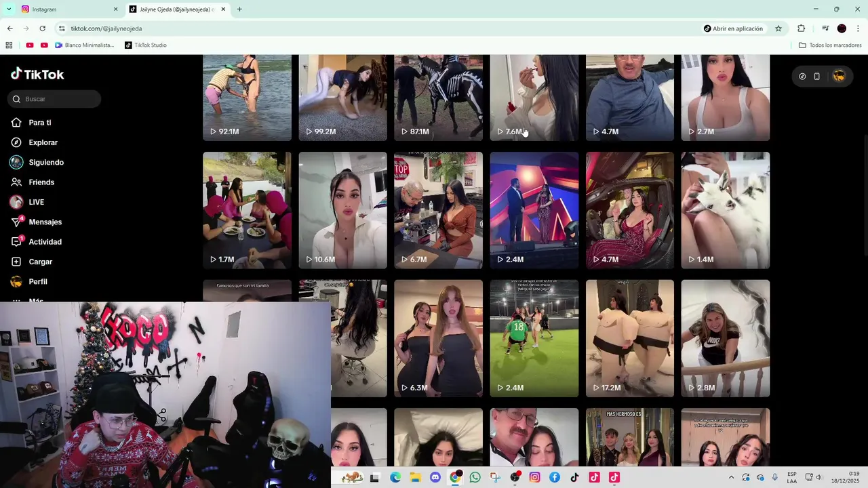Click the Cargar plus icon

pos(16,262)
